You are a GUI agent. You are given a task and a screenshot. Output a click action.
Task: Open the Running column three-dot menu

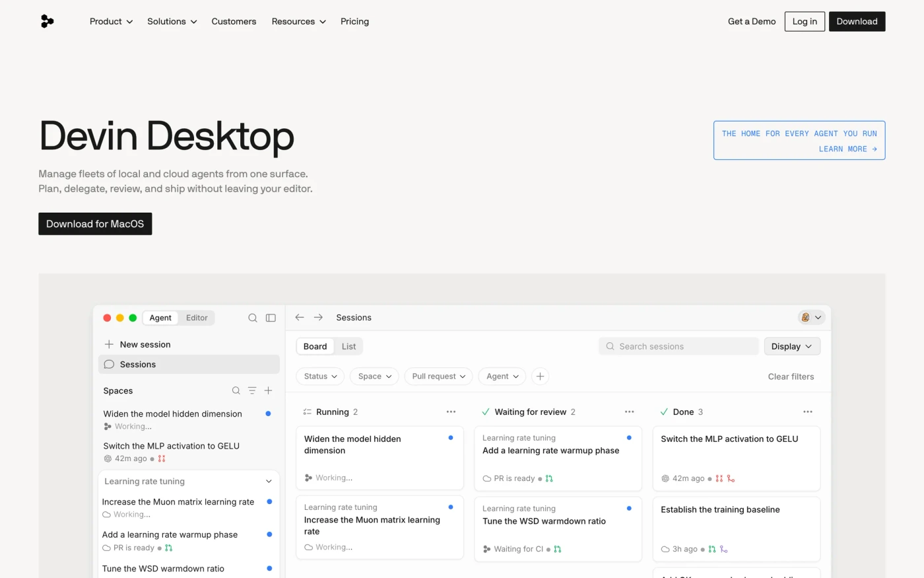click(451, 412)
